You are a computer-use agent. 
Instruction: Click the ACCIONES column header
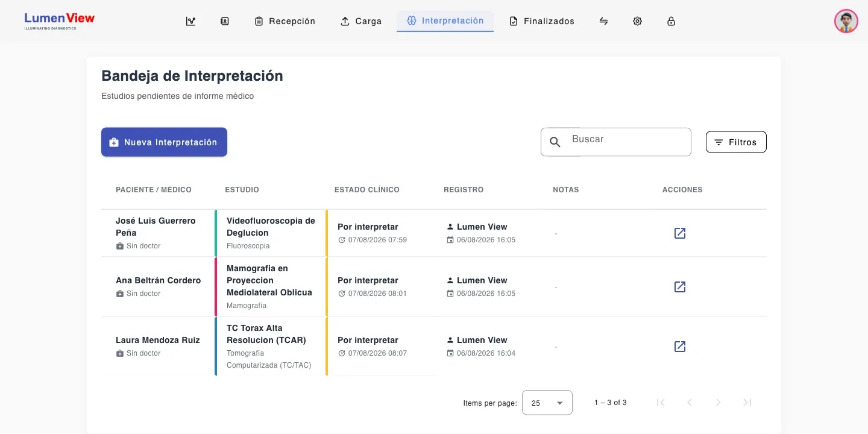[682, 190]
